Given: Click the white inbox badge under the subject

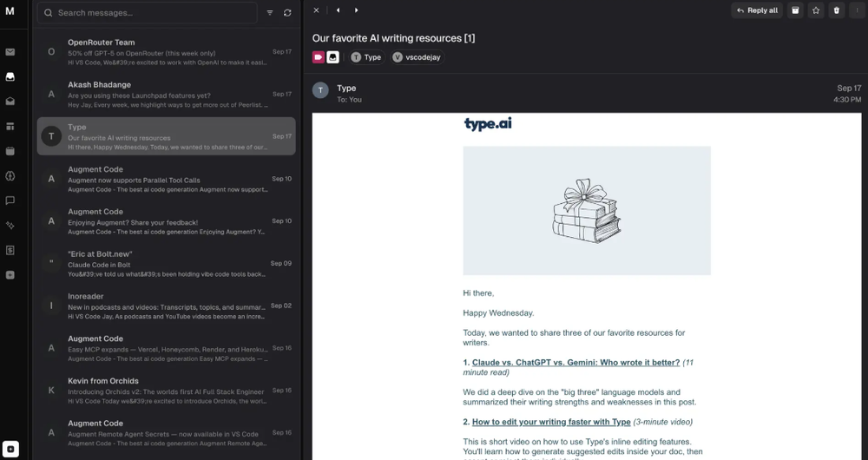Looking at the screenshot, I should pyautogui.click(x=332, y=57).
